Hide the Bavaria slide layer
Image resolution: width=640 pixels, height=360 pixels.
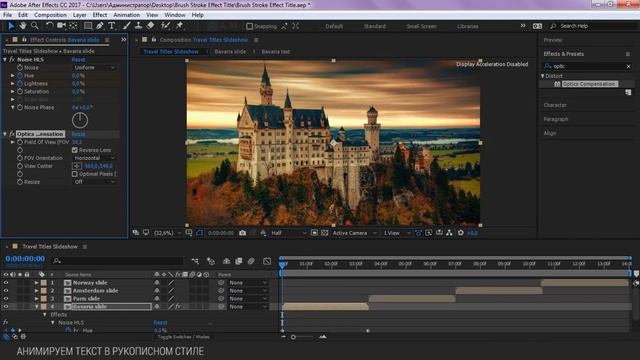click(x=6, y=306)
